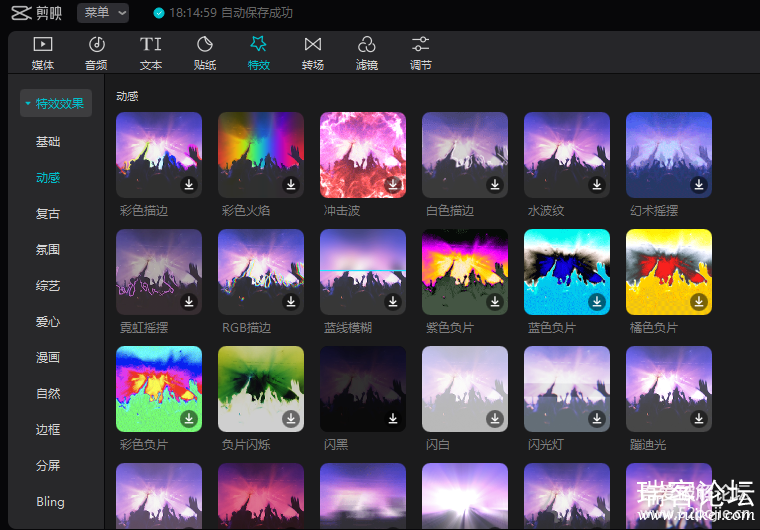Choose the 自然 effects category
Viewport: 760px width, 530px height.
pos(48,393)
